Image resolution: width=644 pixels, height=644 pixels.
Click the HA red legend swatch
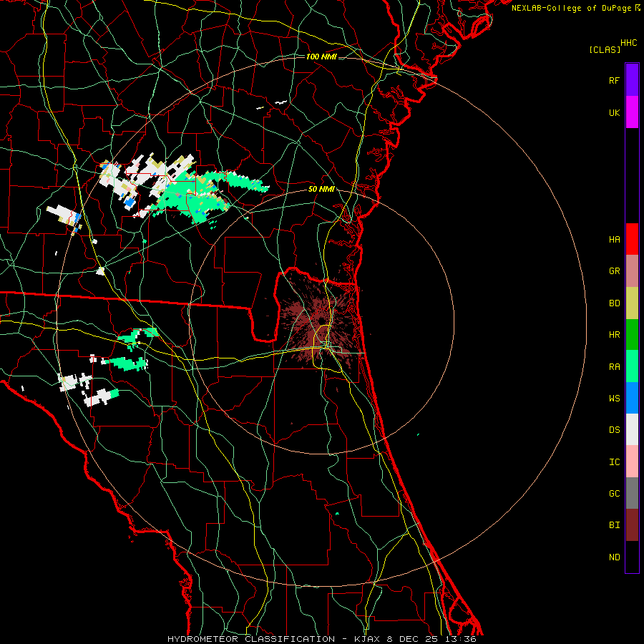[632, 239]
